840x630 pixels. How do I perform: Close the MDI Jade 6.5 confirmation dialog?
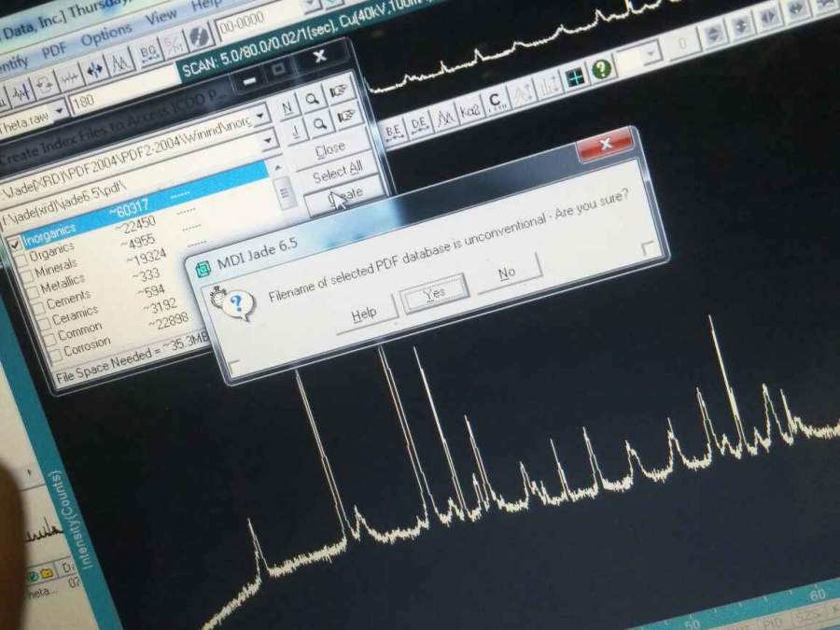pos(606,145)
